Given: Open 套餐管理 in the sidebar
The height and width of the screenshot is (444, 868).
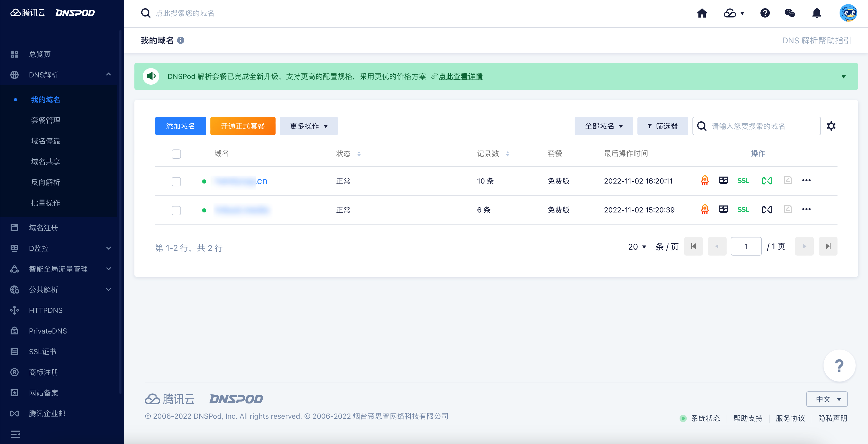Looking at the screenshot, I should click(x=45, y=120).
